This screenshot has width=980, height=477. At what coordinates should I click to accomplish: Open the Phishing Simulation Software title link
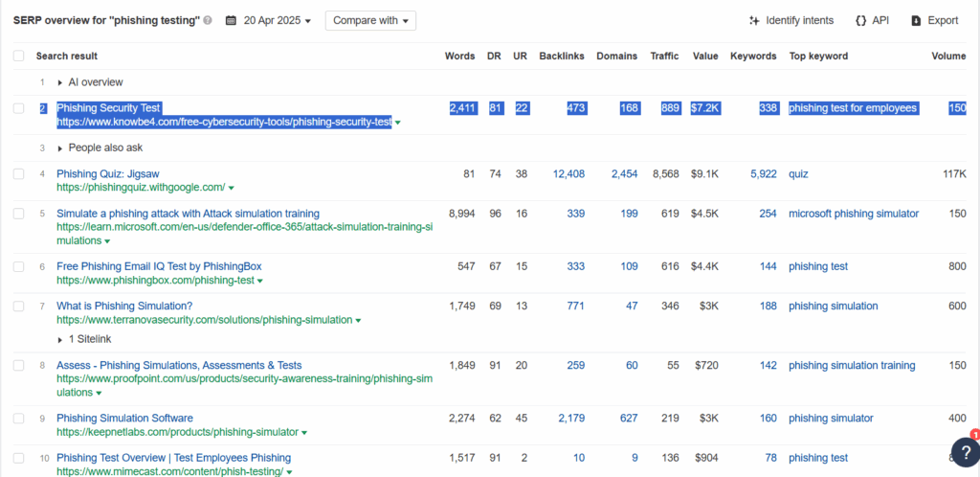coord(124,419)
